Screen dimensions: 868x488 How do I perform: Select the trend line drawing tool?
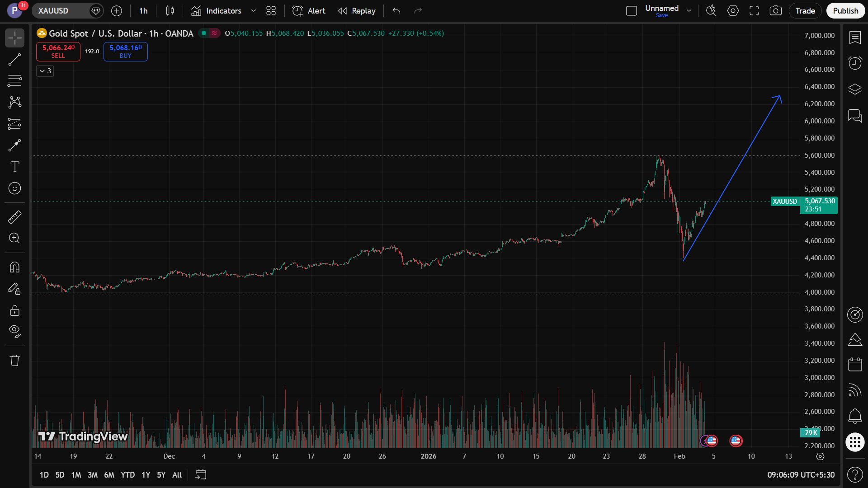[14, 59]
